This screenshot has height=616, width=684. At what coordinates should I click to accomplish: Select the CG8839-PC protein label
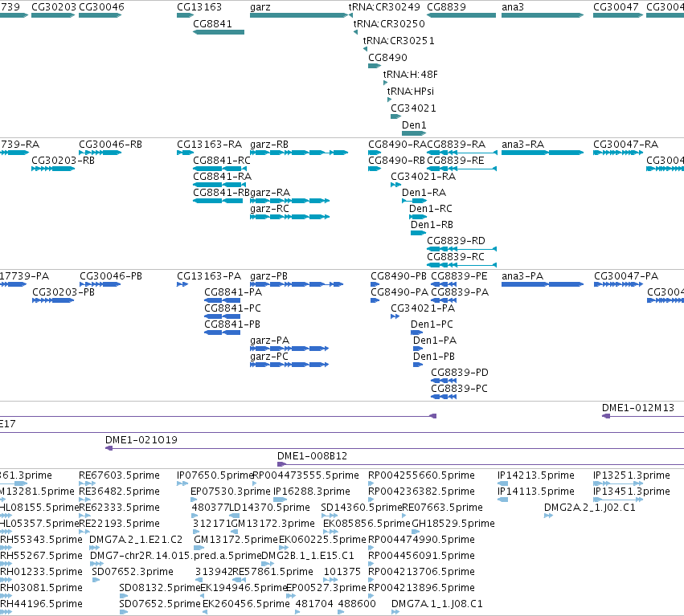pos(459,389)
